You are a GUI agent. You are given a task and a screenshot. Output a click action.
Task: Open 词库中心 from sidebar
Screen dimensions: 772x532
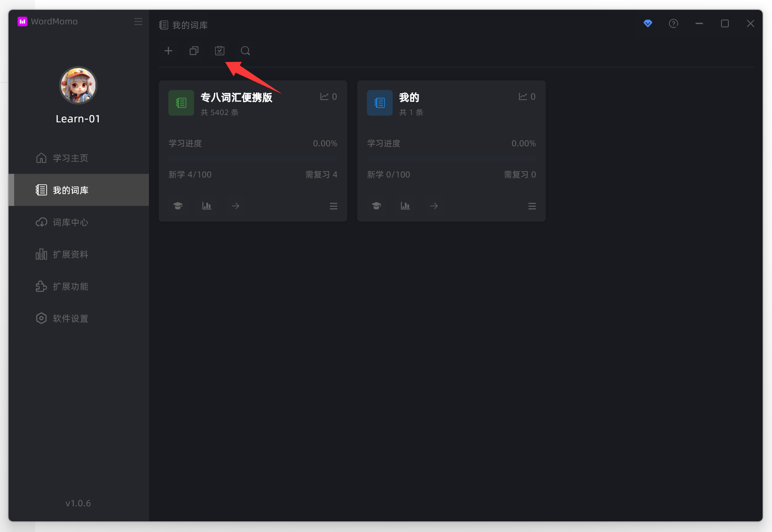coord(70,222)
